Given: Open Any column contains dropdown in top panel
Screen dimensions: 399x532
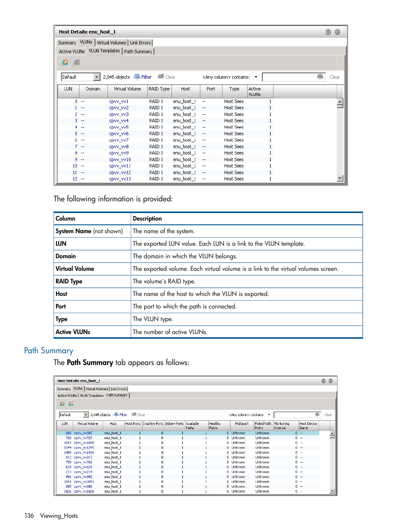Looking at the screenshot, I should pyautogui.click(x=256, y=77).
